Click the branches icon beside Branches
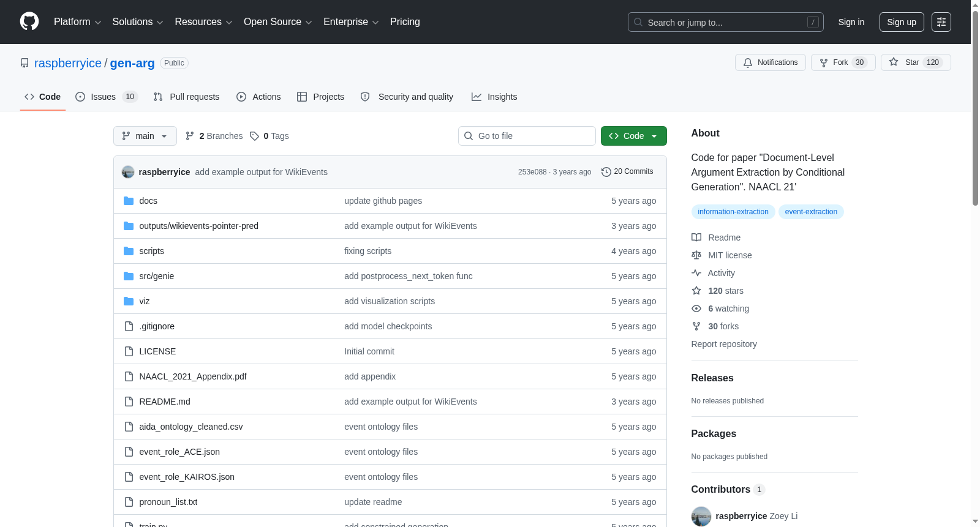 point(190,136)
